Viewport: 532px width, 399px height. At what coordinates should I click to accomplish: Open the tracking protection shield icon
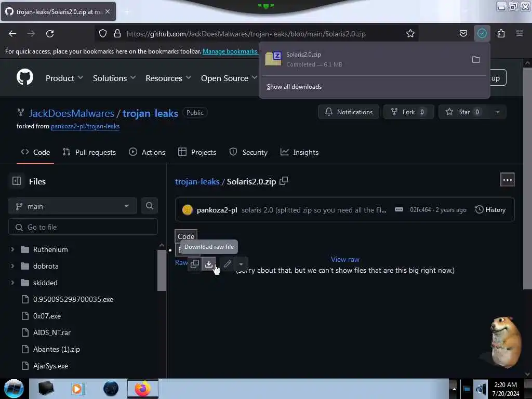[103, 34]
